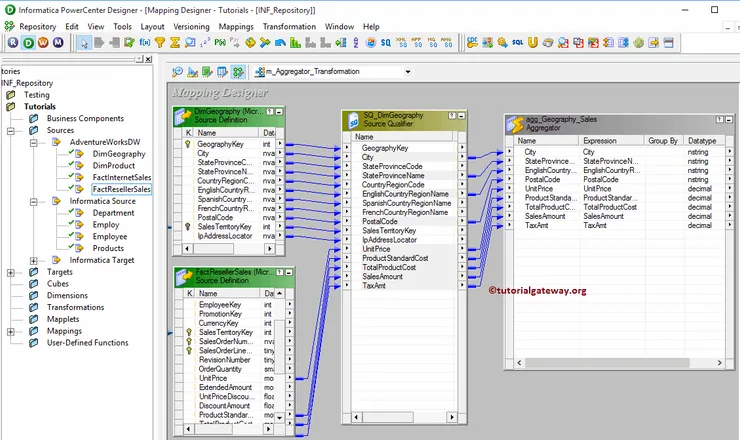The image size is (740, 440).
Task: Open the Mappings menu
Action: (x=236, y=27)
